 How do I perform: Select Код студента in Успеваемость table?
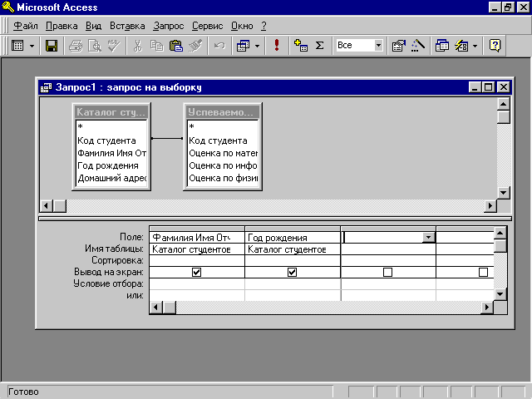218,140
